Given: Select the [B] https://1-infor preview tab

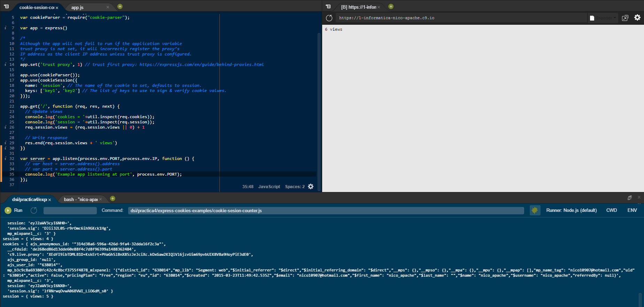Looking at the screenshot, I should (359, 7).
